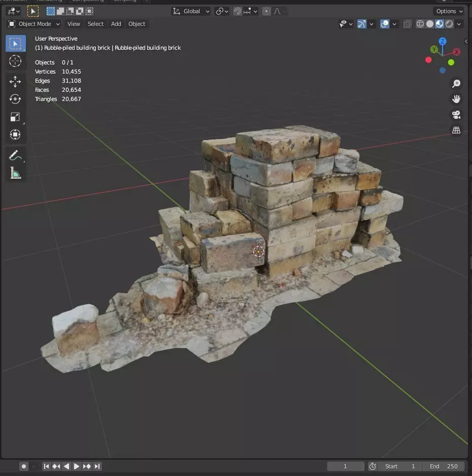Toggle viewport overlays button
Image resolution: width=472 pixels, height=476 pixels.
385,24
